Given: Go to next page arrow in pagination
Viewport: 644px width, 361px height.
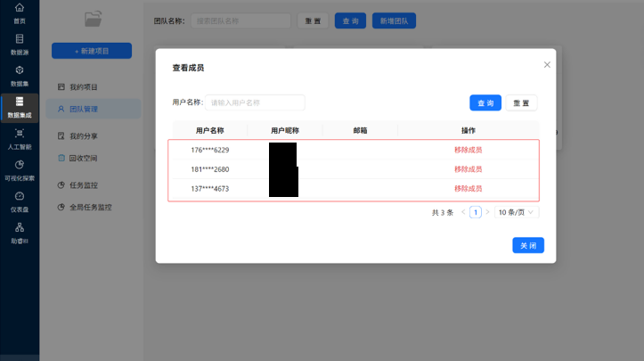Looking at the screenshot, I should click(x=487, y=212).
